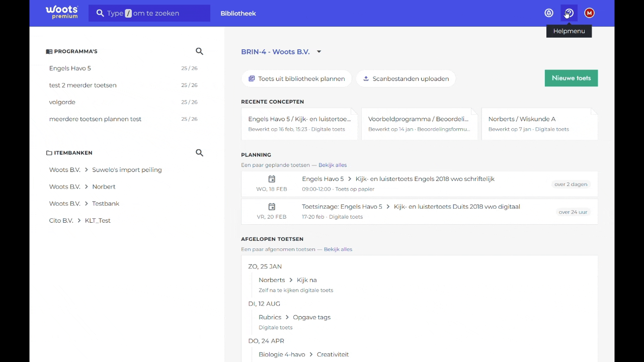Click the library icon in Toets uit bibliotheek plannen
This screenshot has height=362, width=644.
[x=252, y=78]
